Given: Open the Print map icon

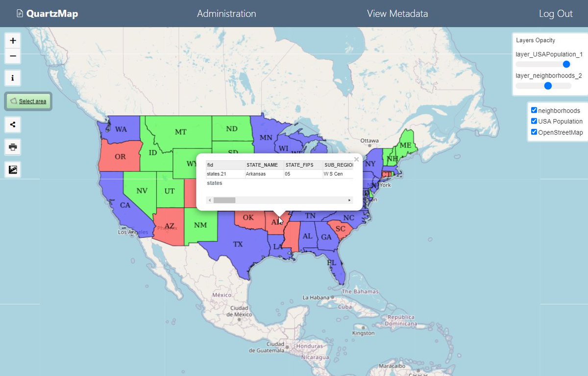Looking at the screenshot, I should [x=12, y=147].
